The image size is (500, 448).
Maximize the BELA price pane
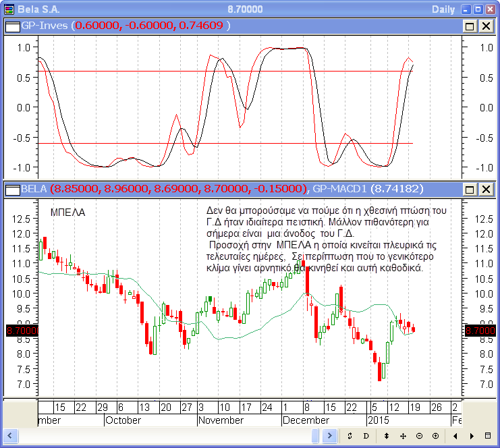coord(470,190)
